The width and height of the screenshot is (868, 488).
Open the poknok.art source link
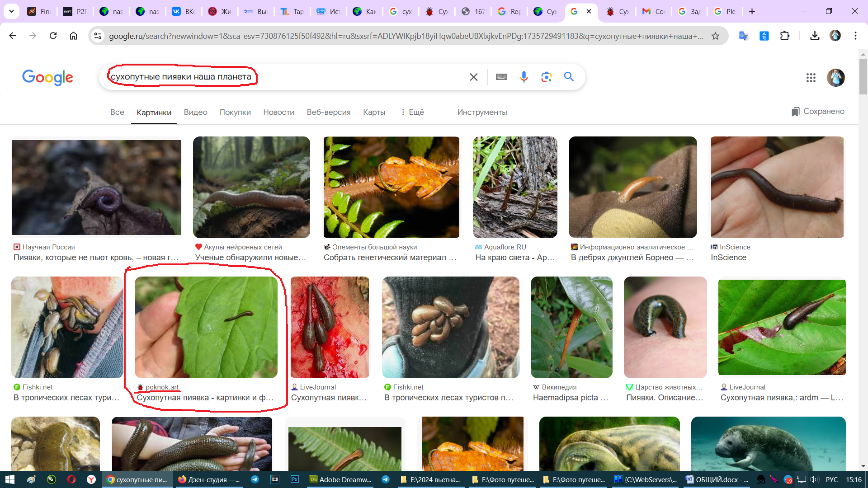coord(162,387)
